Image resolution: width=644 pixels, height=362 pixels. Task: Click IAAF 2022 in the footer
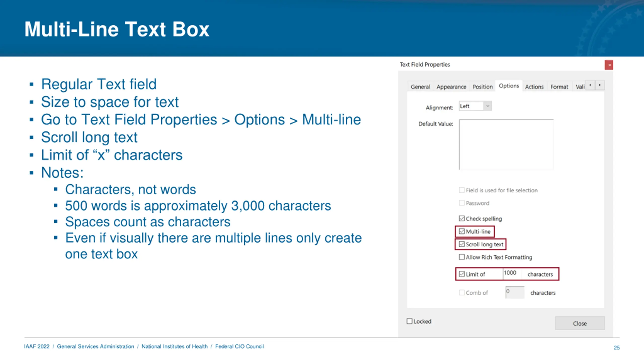37,346
